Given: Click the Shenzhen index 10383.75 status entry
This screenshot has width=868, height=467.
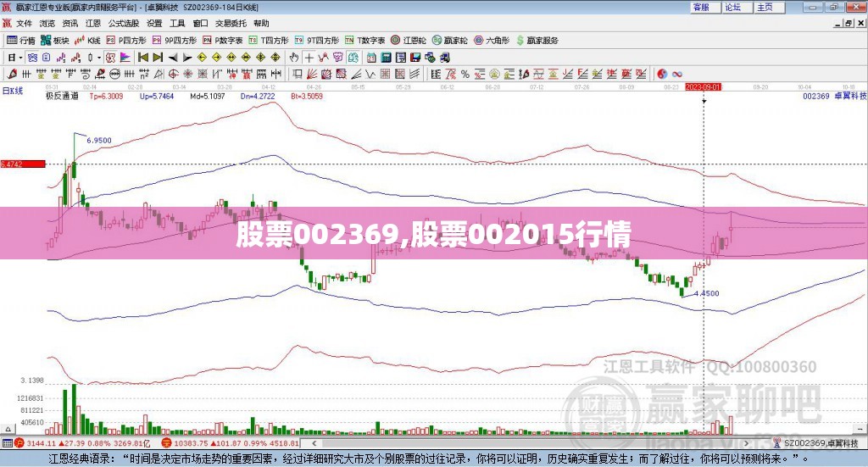Looking at the screenshot, I should 231,443.
